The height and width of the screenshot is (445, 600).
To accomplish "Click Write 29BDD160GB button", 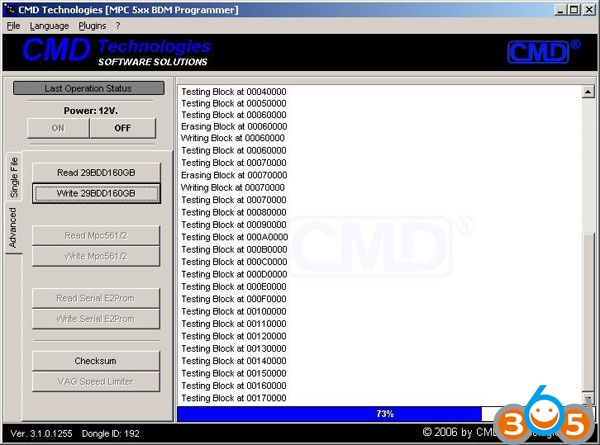I will coord(96,193).
